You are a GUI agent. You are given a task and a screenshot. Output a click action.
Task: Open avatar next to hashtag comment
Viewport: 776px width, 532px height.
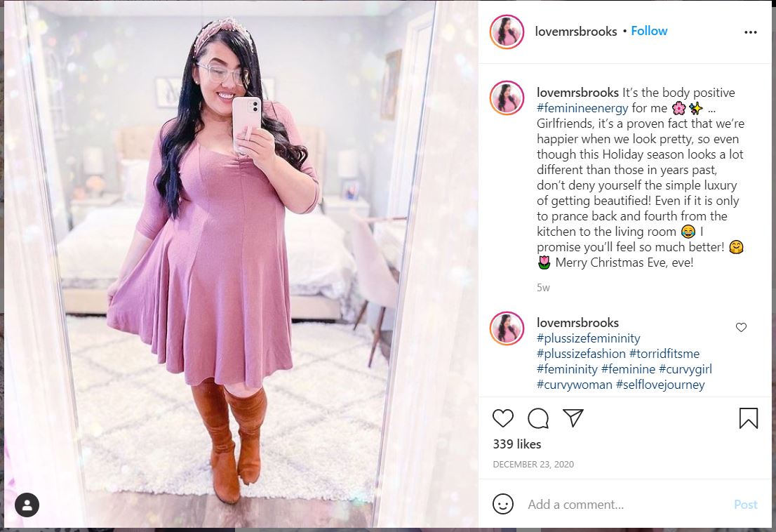coord(507,328)
